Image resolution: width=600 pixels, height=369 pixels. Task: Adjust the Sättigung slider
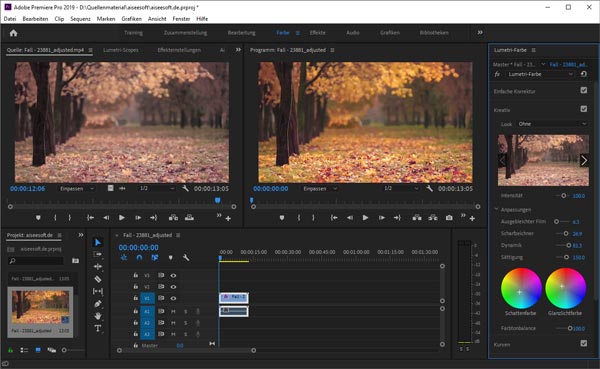point(566,257)
